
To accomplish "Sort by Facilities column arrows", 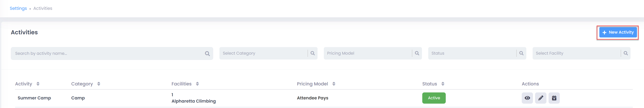I will (x=197, y=84).
